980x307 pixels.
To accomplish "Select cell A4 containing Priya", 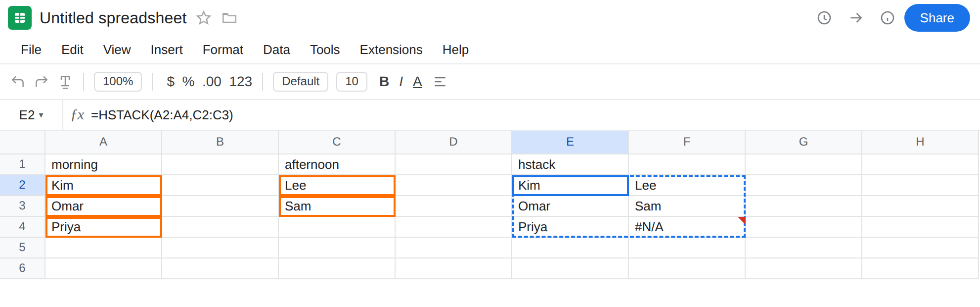I will pos(103,227).
